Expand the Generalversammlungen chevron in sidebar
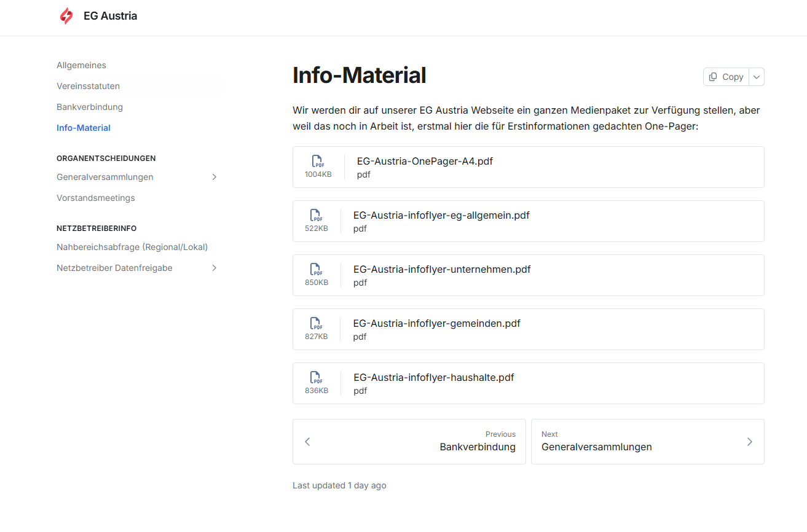807x532 pixels. [215, 177]
